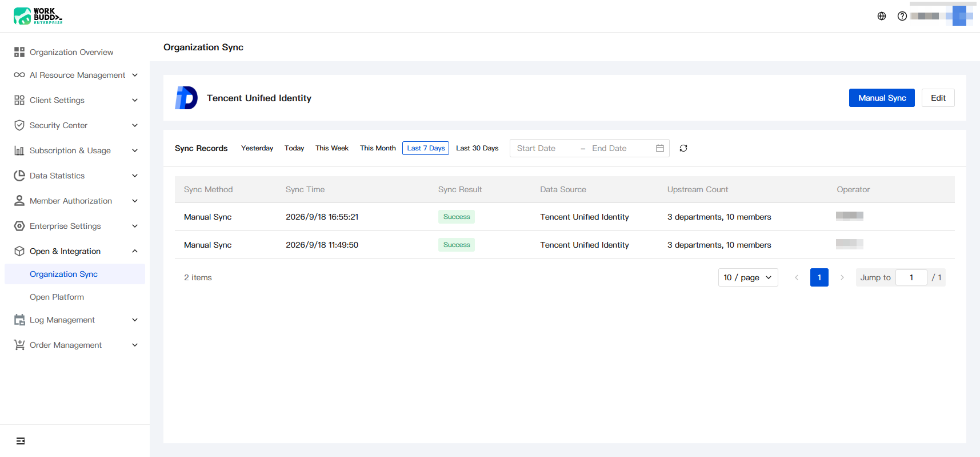Viewport: 980px width, 457px height.
Task: Refresh sync records with reload icon
Action: [683, 148]
